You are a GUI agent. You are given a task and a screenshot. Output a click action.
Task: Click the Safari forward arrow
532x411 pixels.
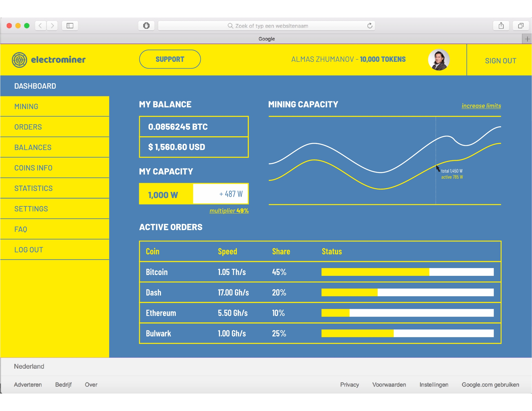52,26
